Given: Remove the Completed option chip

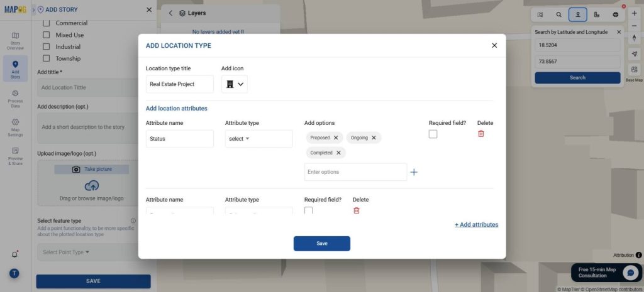Looking at the screenshot, I should pos(338,153).
